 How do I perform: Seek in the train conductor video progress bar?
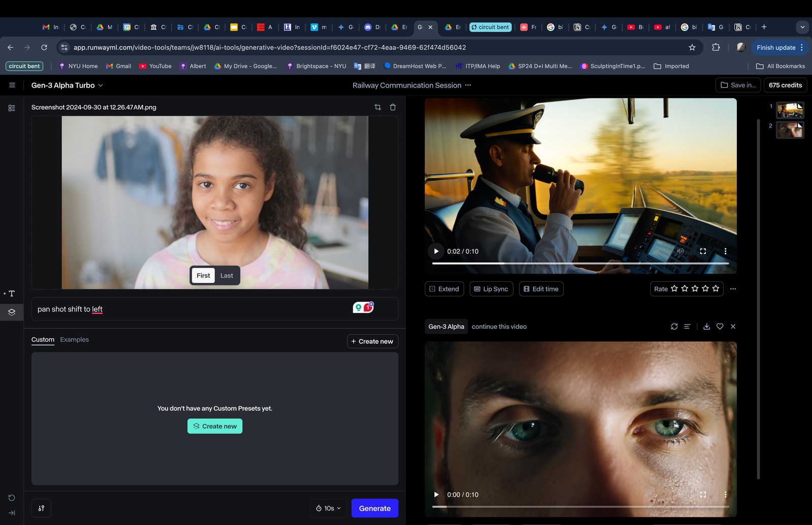(x=581, y=264)
